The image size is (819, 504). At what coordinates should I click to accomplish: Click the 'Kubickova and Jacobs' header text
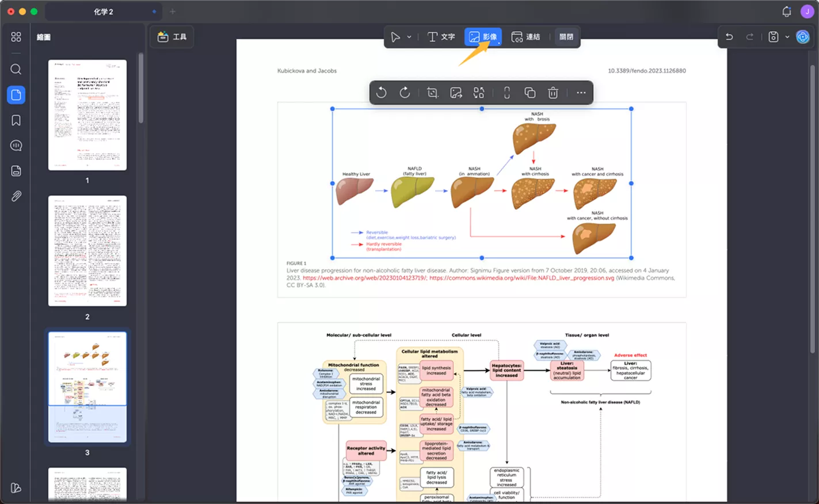(x=307, y=71)
